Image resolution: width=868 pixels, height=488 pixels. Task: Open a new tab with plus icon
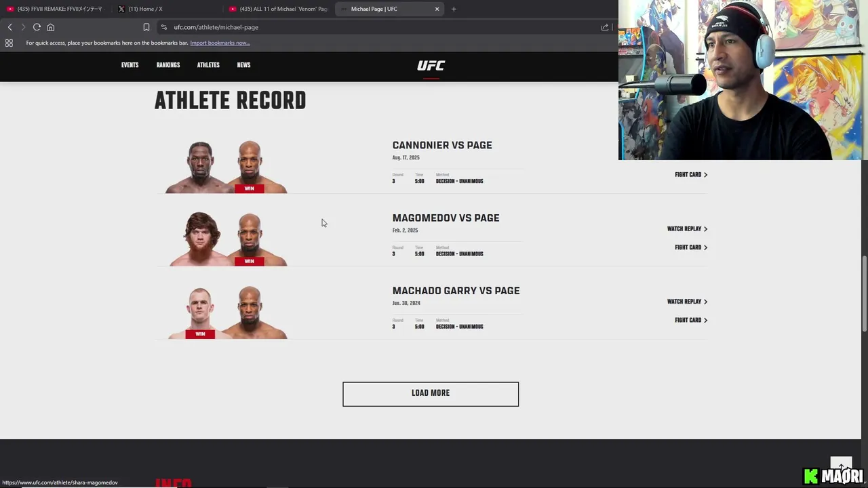454,9
